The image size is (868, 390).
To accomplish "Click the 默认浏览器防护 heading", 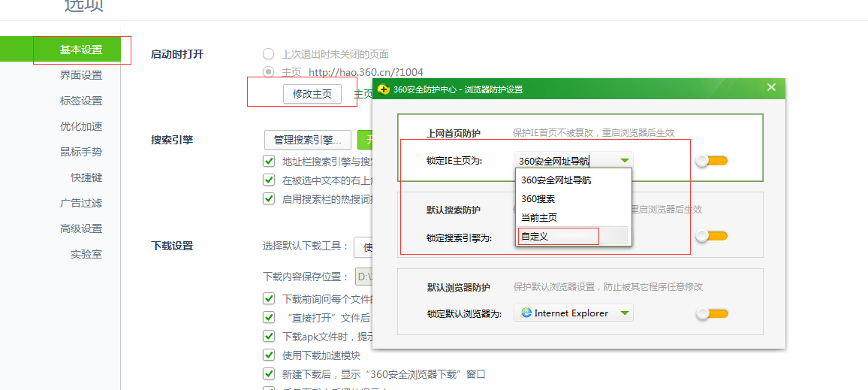I will click(458, 288).
